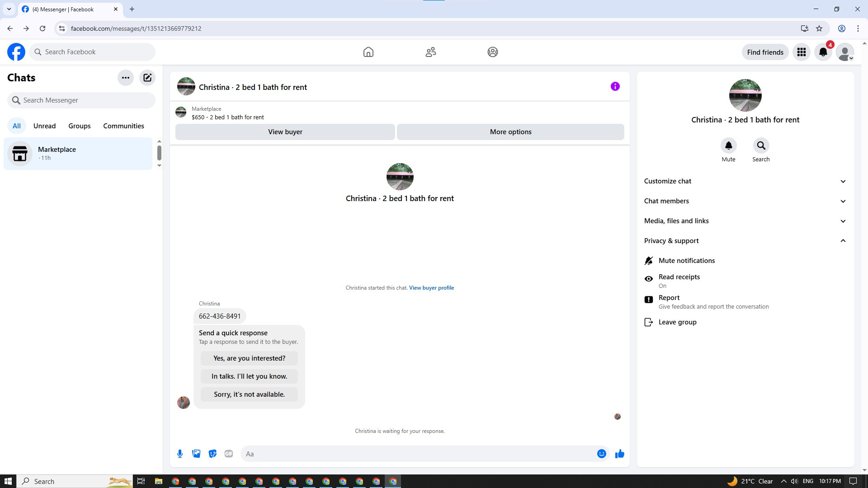
Task: Click the purple conversation information icon
Action: tap(615, 86)
